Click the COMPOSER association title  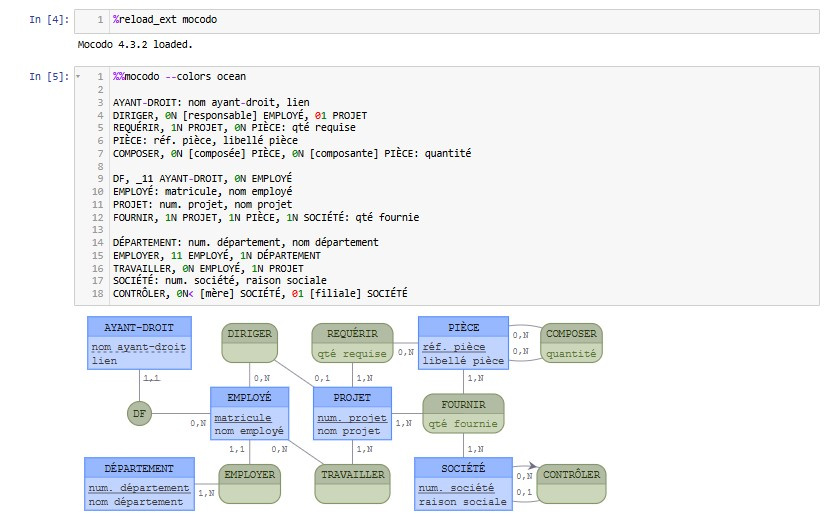click(x=571, y=333)
